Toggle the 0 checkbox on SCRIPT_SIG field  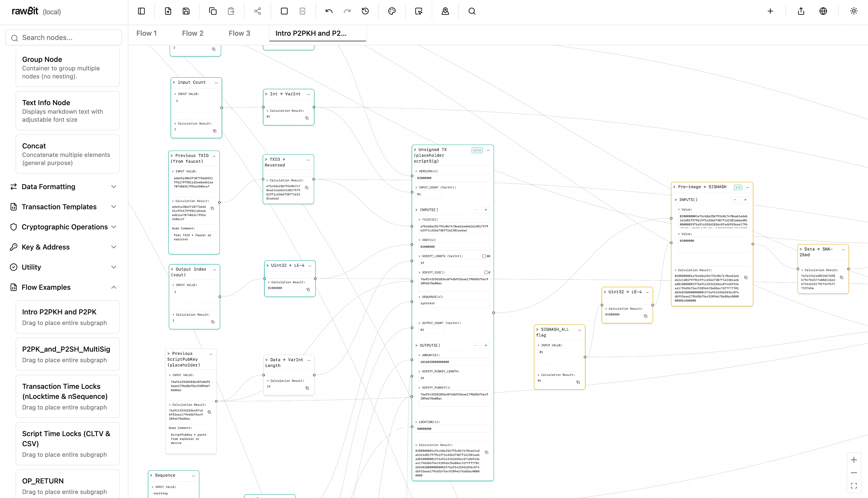coord(487,272)
